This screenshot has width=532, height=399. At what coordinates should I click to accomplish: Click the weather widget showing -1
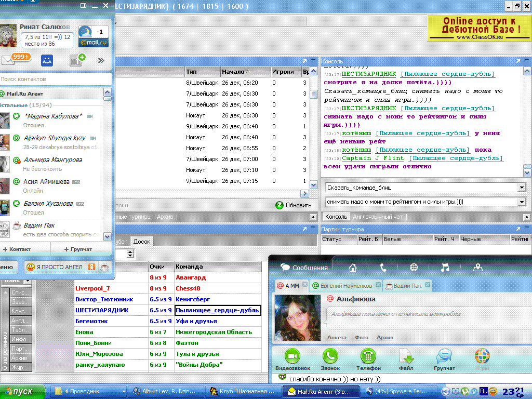point(94,36)
